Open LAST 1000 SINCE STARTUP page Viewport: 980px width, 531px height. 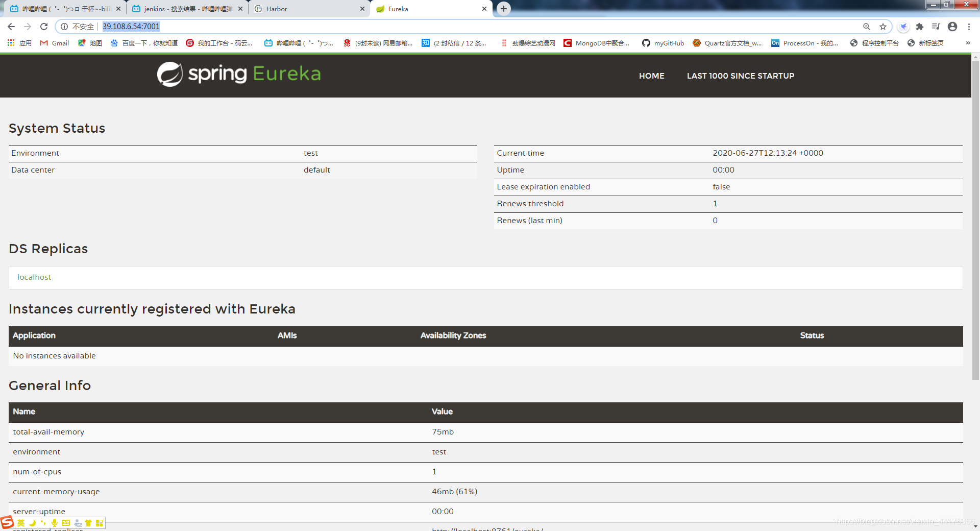(x=740, y=76)
